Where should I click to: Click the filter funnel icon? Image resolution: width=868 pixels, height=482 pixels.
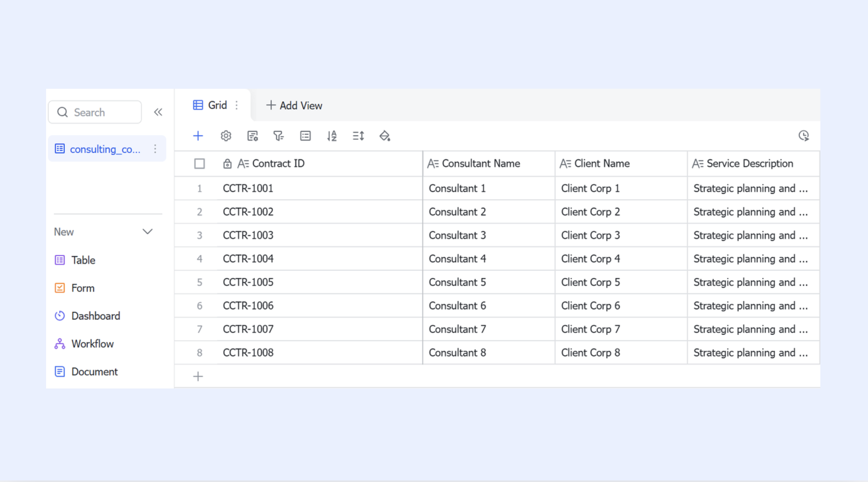click(278, 136)
